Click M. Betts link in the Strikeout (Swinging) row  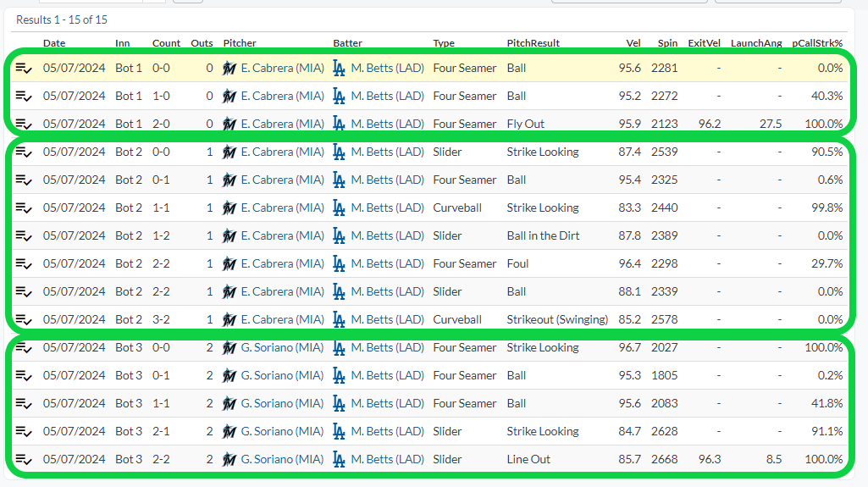387,320
